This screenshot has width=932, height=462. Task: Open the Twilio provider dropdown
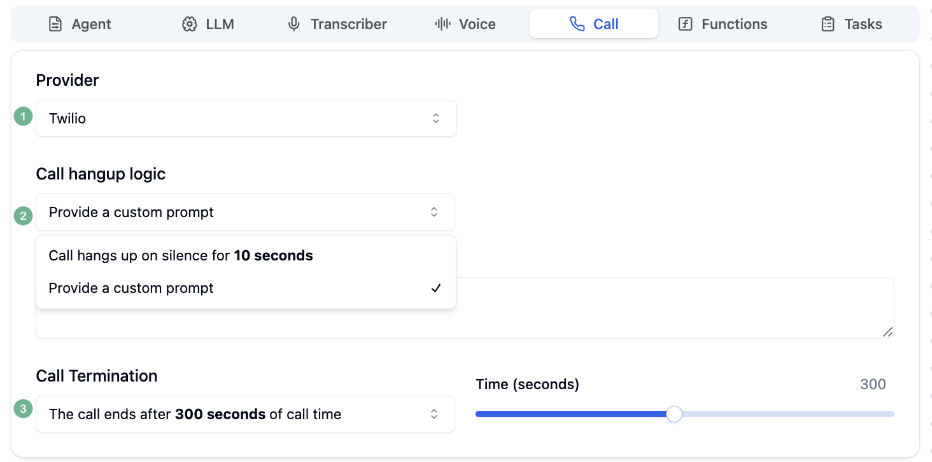coord(245,118)
